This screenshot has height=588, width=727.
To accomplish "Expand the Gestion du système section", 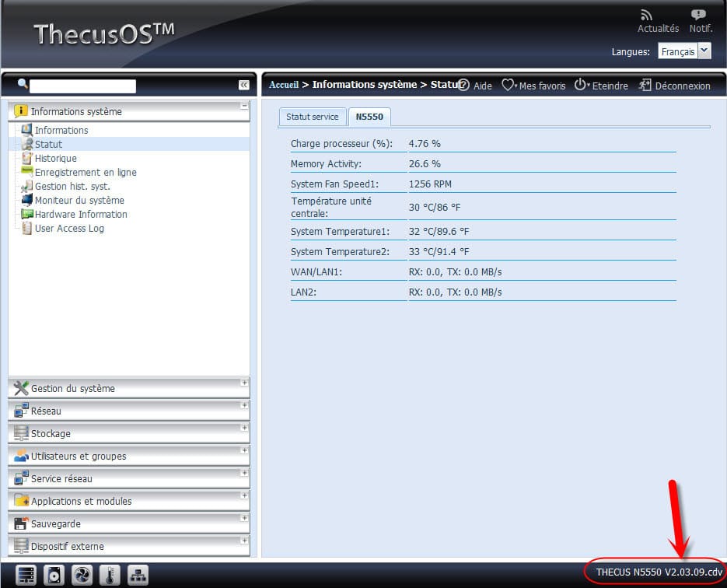I will [244, 383].
